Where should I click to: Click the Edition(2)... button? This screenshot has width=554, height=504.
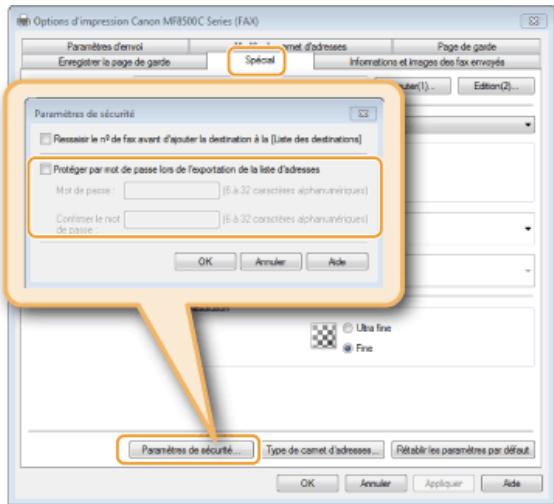click(496, 86)
